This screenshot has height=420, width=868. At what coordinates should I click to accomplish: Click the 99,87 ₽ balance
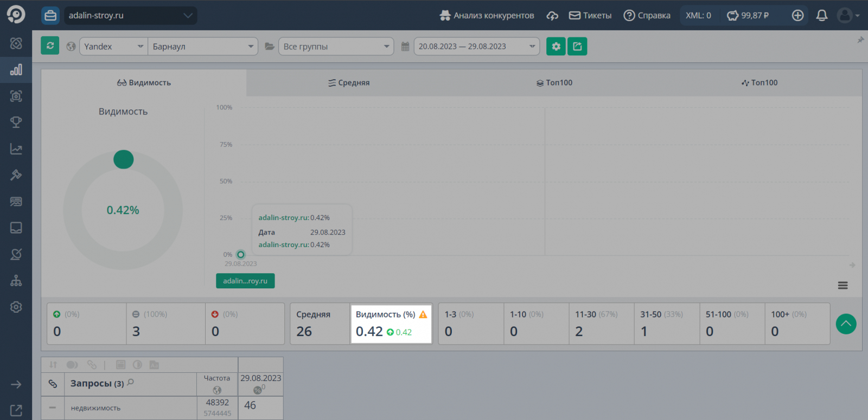click(748, 15)
